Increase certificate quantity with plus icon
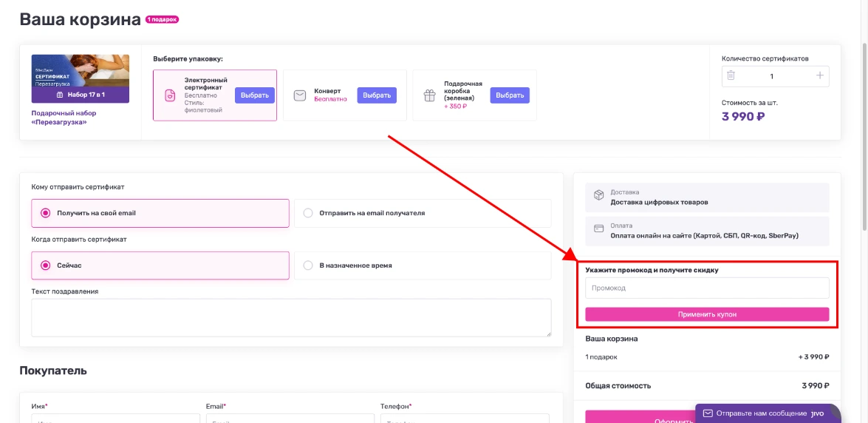The image size is (868, 423). click(x=819, y=75)
